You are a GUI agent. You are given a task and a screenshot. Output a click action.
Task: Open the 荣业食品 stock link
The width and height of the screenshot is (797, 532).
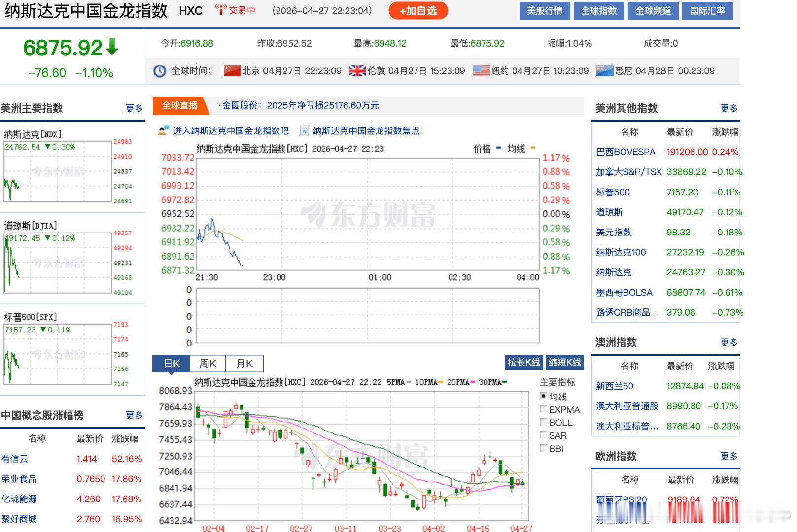(x=19, y=479)
